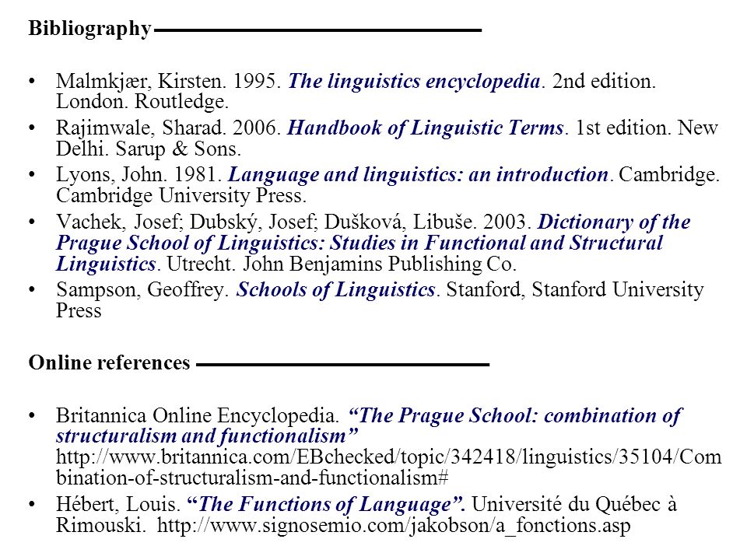
Task: Click the Bibliography heading
Action: click(89, 28)
